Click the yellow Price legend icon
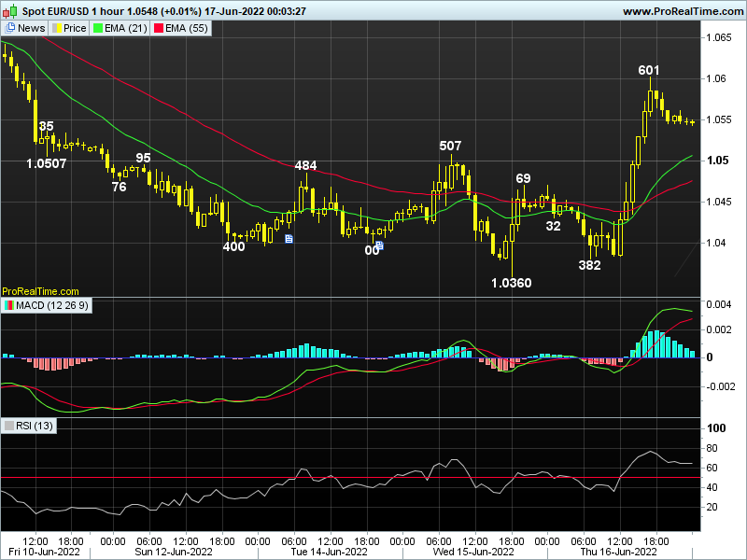747x560 pixels. [56, 28]
